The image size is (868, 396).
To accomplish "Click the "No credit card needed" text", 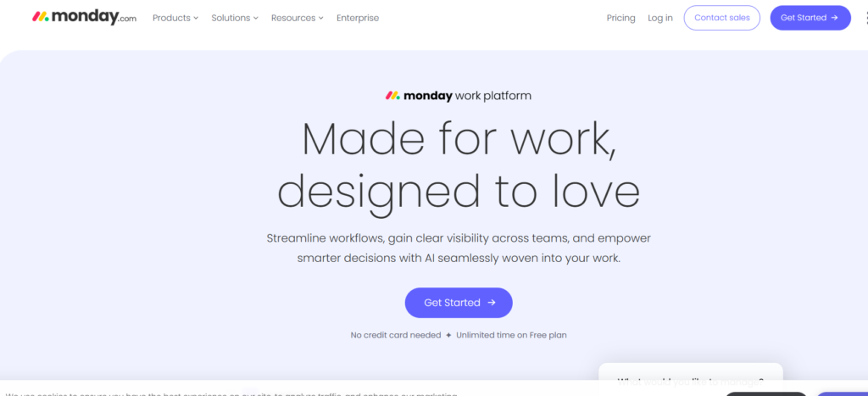I will [x=396, y=335].
